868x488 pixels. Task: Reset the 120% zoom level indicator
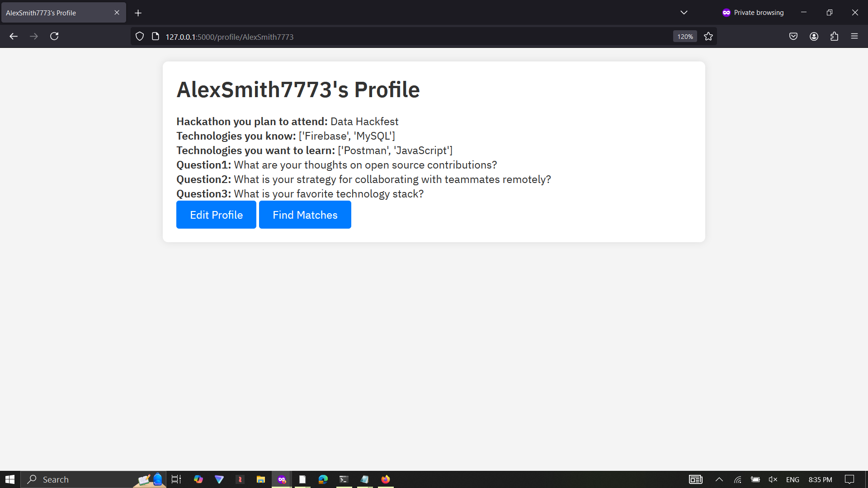coord(685,37)
